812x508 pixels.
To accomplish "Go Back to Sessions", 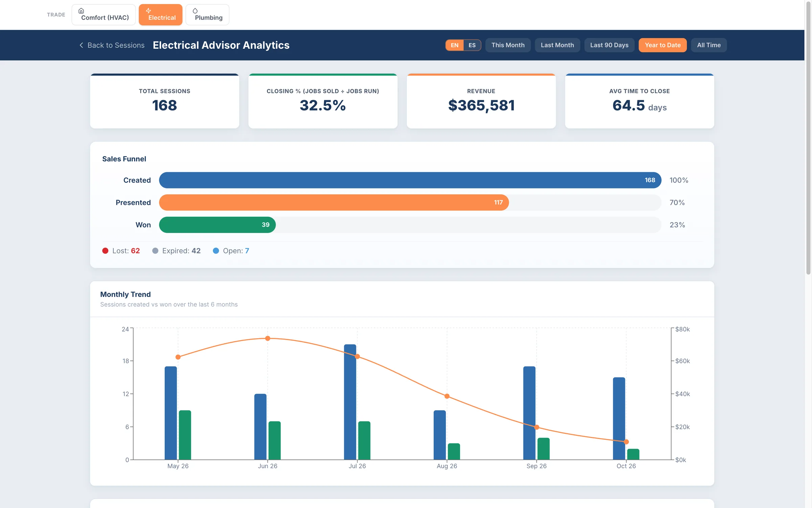I will point(112,45).
